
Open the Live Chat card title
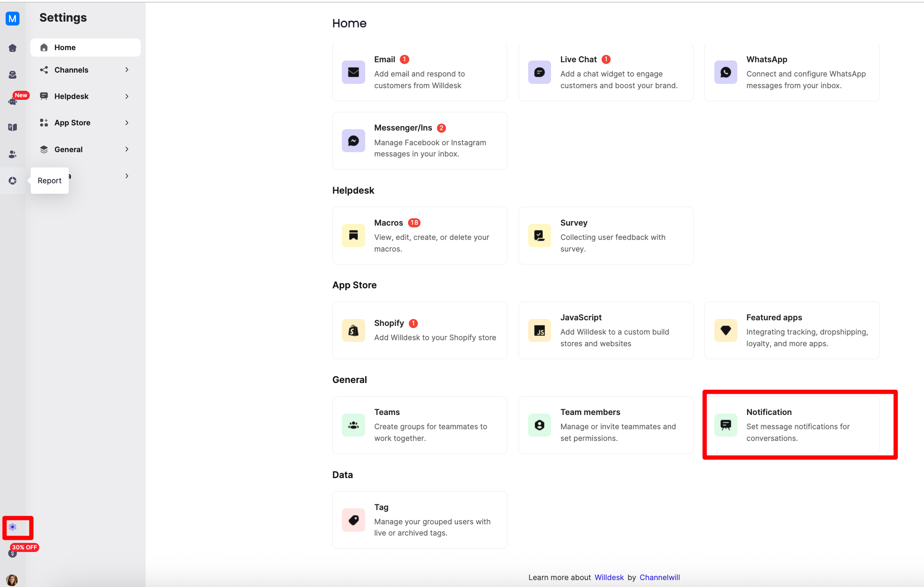[578, 59]
